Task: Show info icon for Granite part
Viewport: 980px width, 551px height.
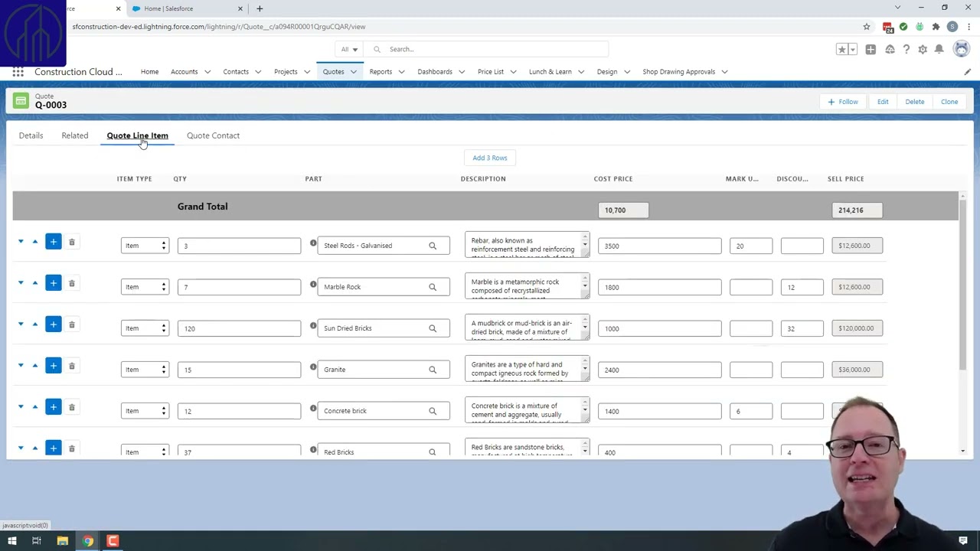Action: click(x=313, y=367)
